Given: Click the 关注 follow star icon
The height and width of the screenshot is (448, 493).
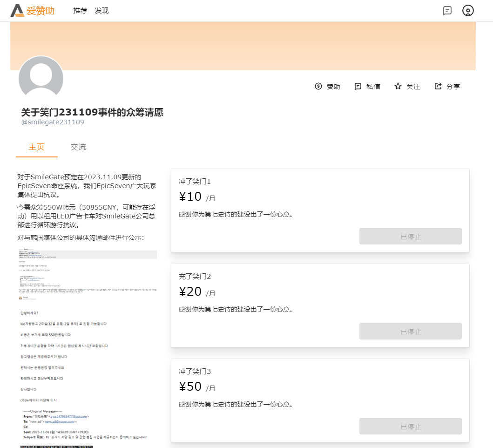Looking at the screenshot, I should 398,87.
